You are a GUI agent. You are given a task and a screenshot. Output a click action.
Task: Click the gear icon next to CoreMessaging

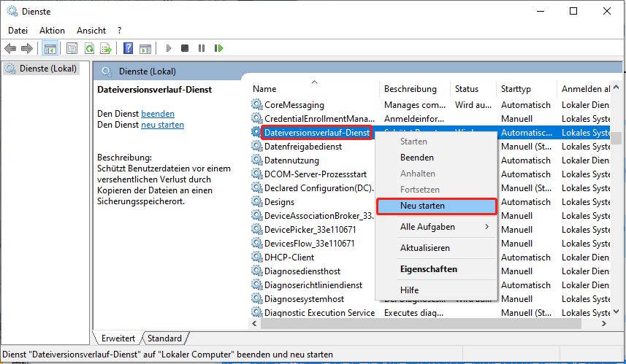click(256, 104)
